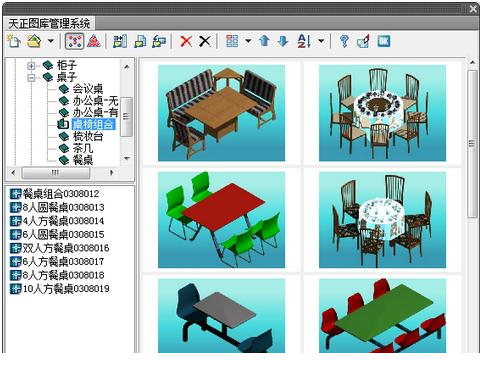Screen dimensions: 482x367
Task: Select the red table green chairs thumbnail
Action: tap(221, 220)
